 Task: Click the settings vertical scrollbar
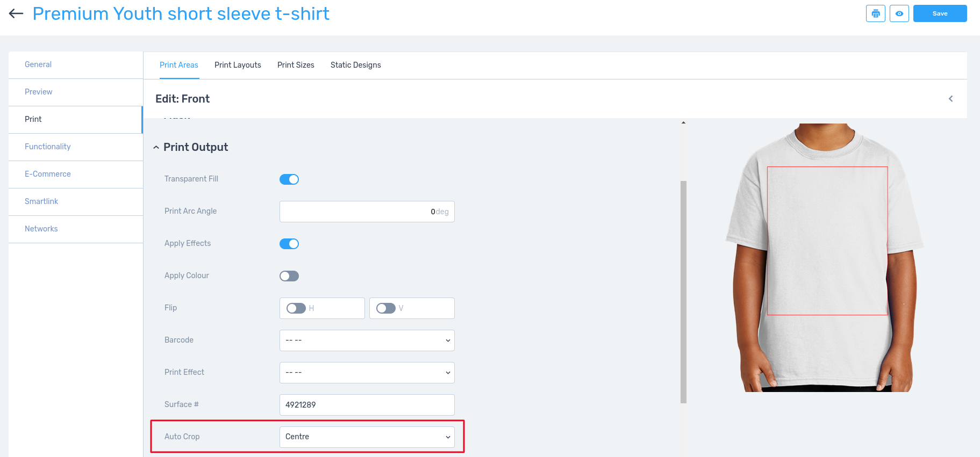click(x=683, y=290)
